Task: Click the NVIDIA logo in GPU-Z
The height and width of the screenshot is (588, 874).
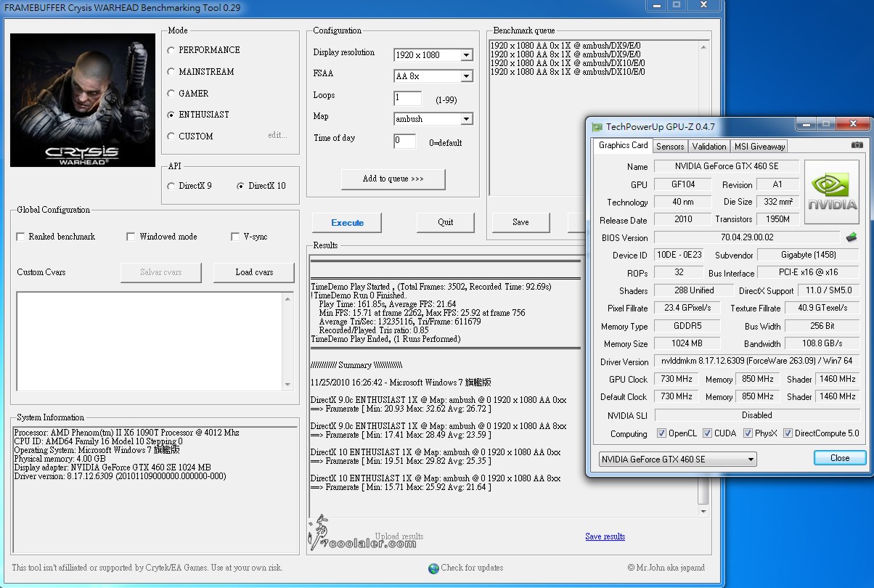Action: (x=833, y=192)
